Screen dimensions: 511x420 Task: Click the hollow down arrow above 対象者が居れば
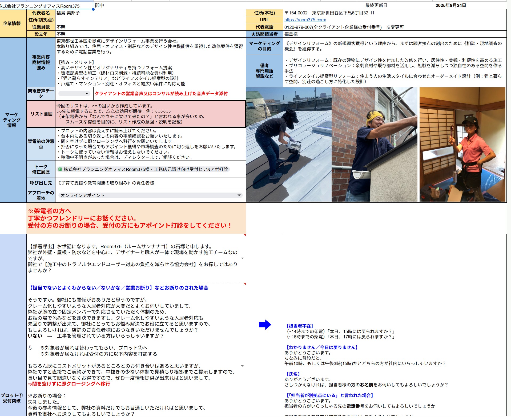pos(30,348)
